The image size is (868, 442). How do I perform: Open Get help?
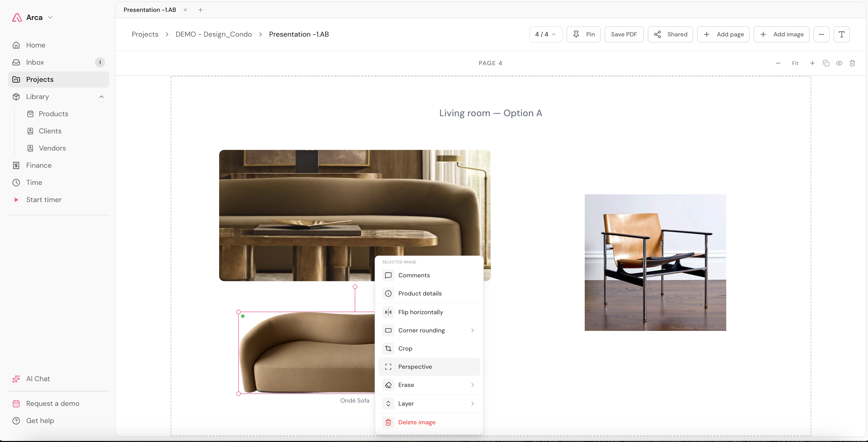pyautogui.click(x=58, y=421)
